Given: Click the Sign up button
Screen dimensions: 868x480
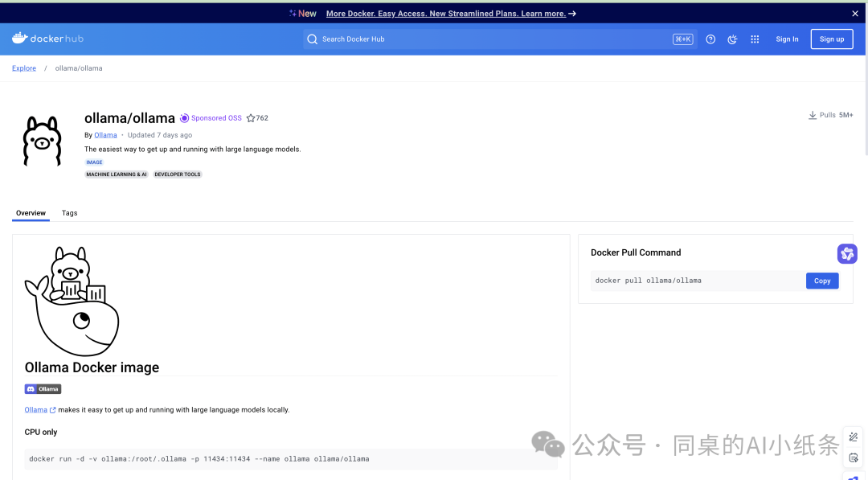Looking at the screenshot, I should (832, 39).
